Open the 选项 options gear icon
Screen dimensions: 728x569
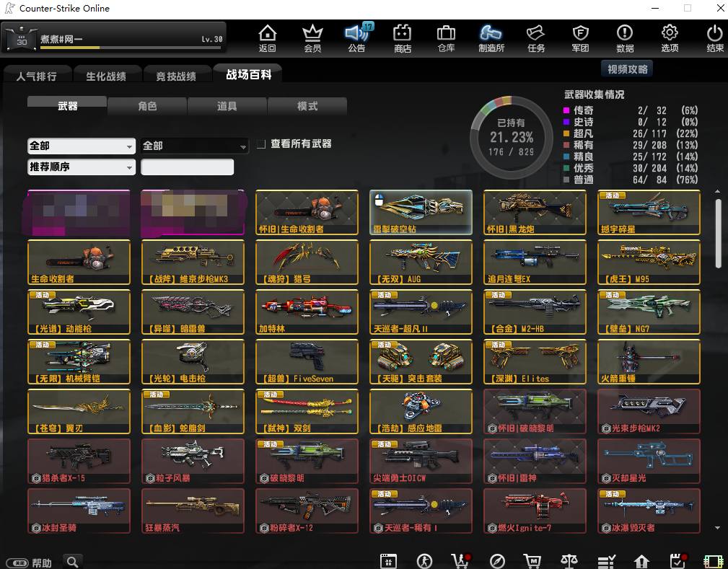670,38
